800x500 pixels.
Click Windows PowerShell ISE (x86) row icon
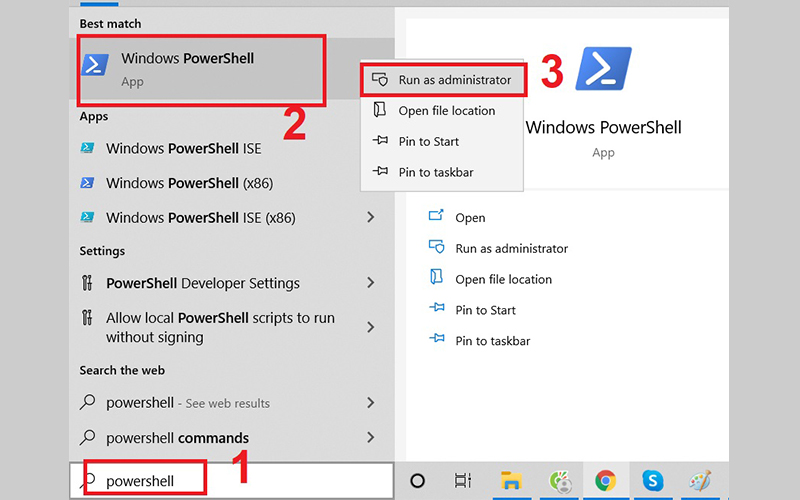click(87, 217)
